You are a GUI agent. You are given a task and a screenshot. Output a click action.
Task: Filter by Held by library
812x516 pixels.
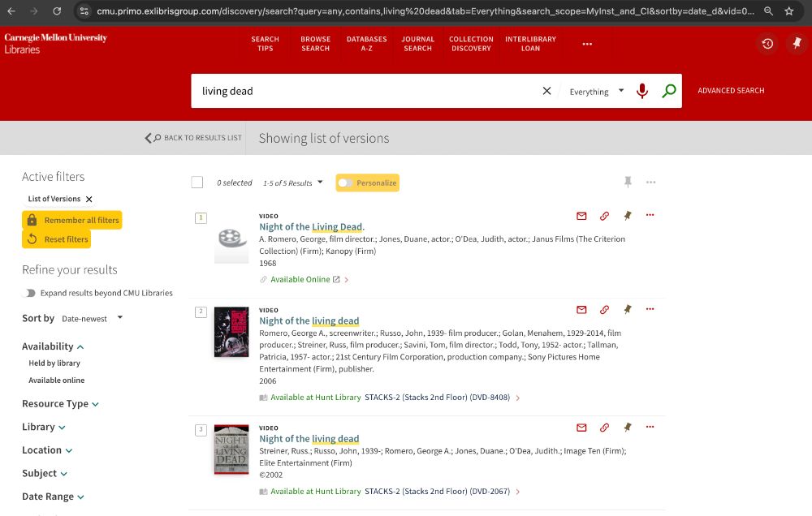point(54,363)
